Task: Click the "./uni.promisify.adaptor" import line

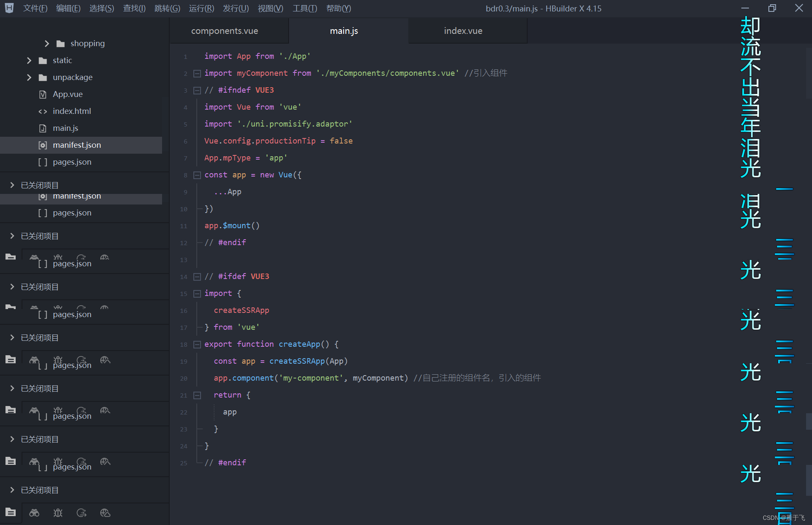Action: click(x=278, y=124)
